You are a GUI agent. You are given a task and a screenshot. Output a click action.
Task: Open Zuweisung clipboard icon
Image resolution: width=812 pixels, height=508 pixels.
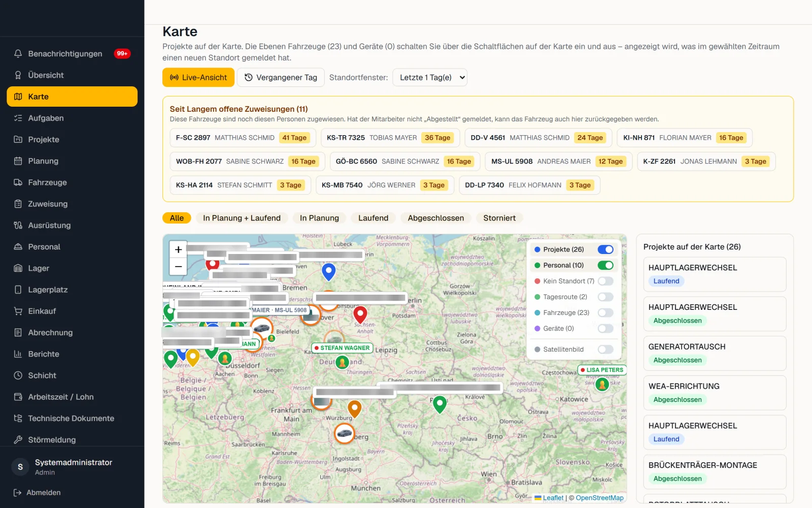tap(18, 204)
